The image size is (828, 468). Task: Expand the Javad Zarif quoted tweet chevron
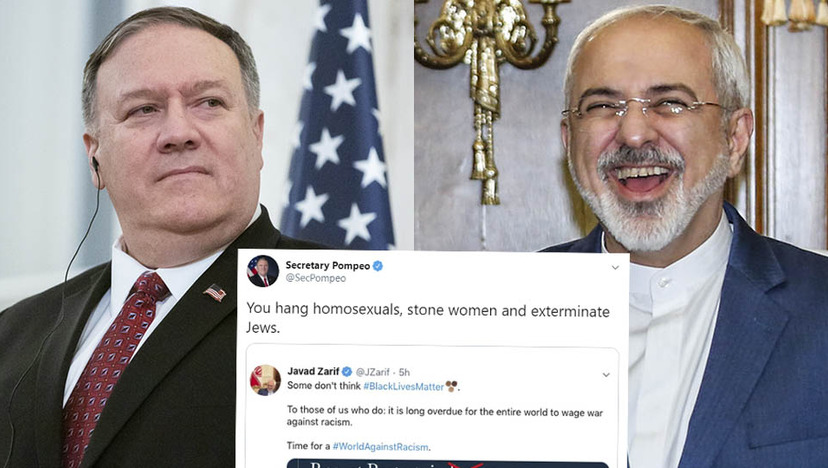point(606,375)
